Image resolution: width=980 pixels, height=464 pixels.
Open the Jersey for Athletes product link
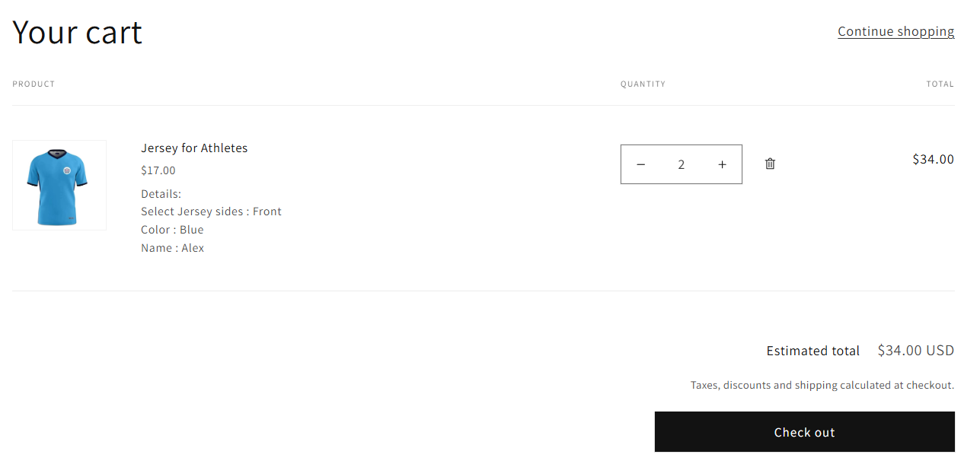(194, 148)
